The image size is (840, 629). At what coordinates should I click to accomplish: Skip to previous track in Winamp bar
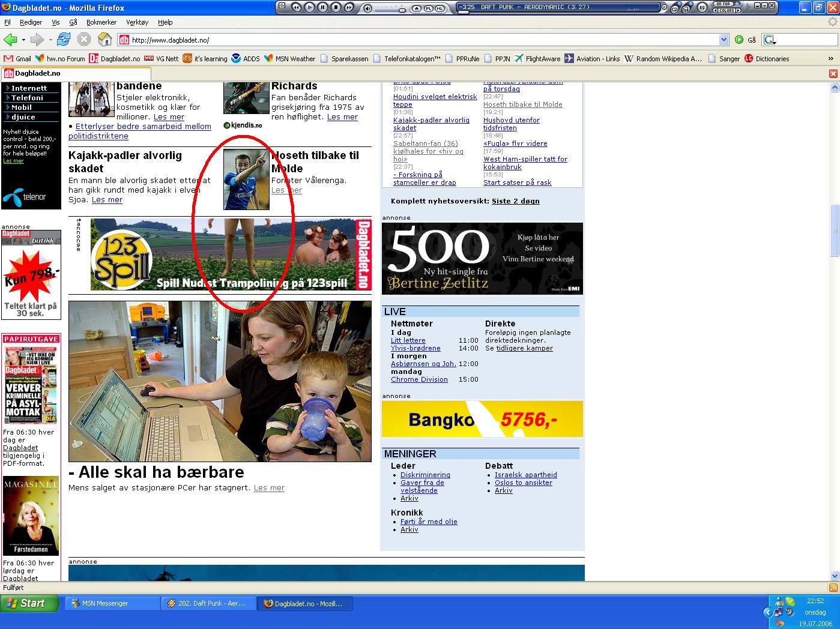pos(296,8)
